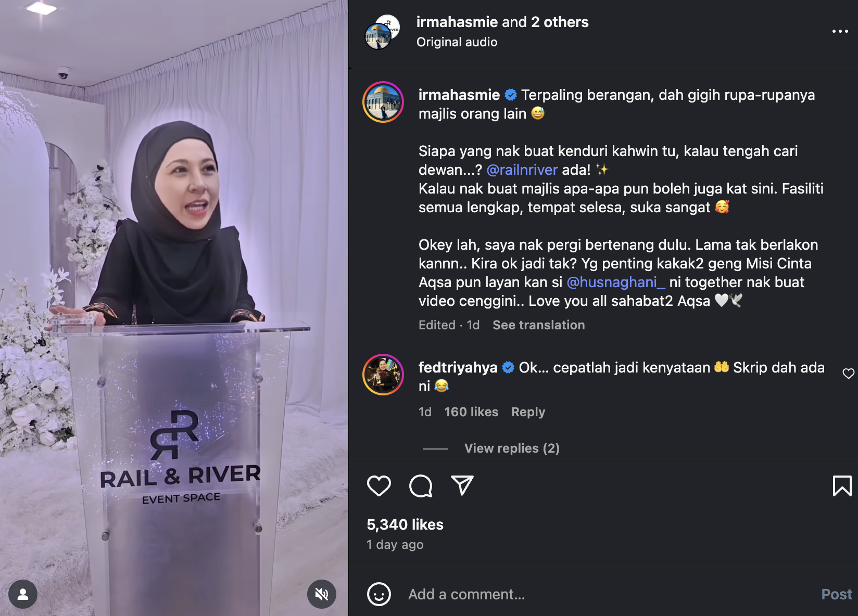This screenshot has height=616, width=858.
Task: Like the post with the heart icon
Action: click(378, 486)
